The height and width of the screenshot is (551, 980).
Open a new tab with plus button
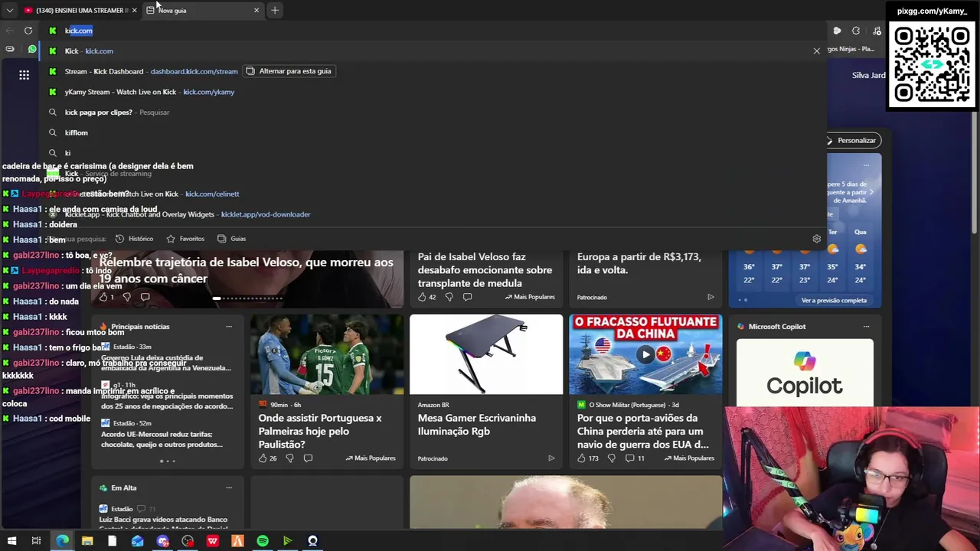[x=275, y=10]
